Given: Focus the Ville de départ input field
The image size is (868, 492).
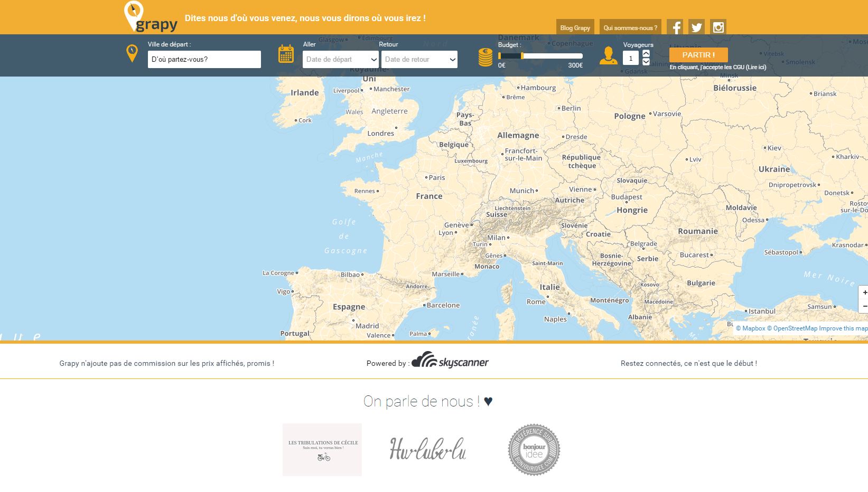Looking at the screenshot, I should (x=204, y=60).
